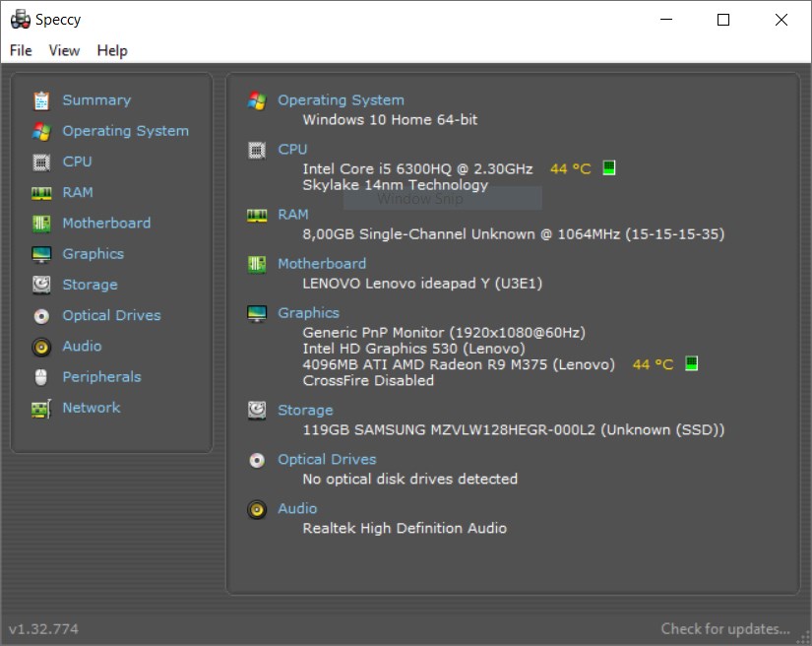812x646 pixels.
Task: Open the Motherboard heading link in summary
Action: click(x=322, y=264)
